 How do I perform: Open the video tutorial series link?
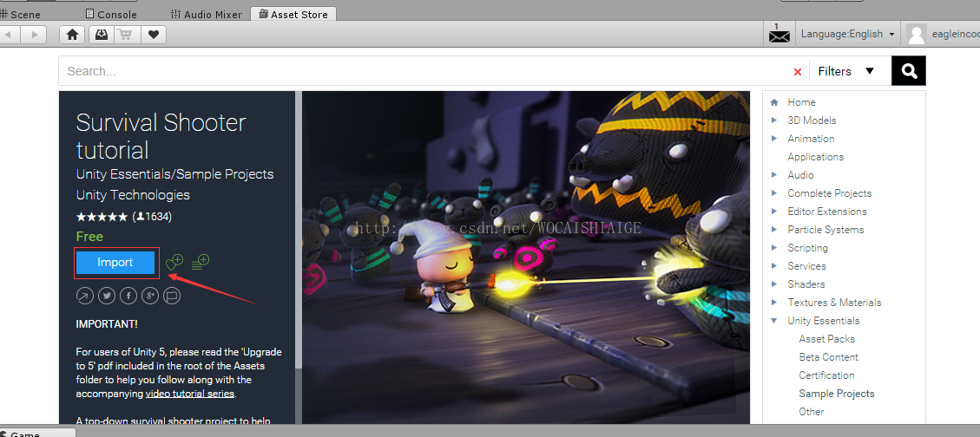coord(190,394)
